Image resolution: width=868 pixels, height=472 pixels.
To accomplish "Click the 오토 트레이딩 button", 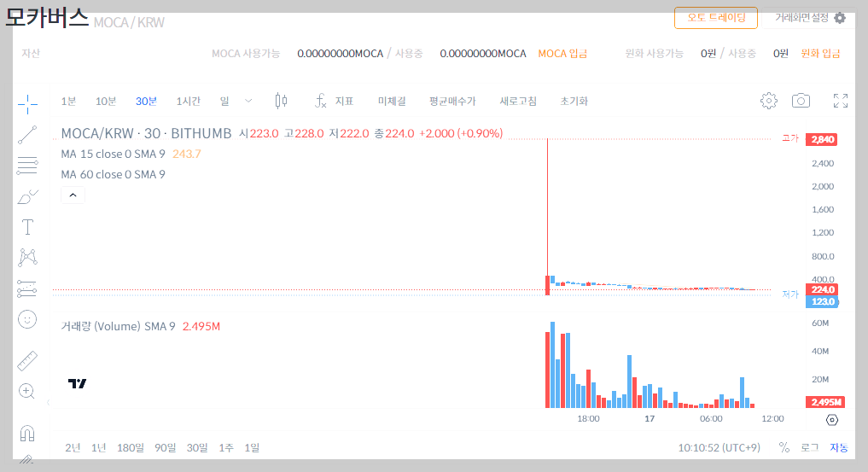I will (716, 18).
